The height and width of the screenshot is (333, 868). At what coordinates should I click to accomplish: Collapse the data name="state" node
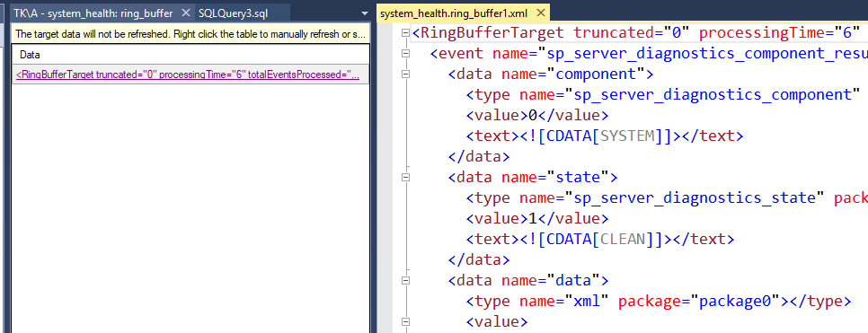pyautogui.click(x=406, y=178)
